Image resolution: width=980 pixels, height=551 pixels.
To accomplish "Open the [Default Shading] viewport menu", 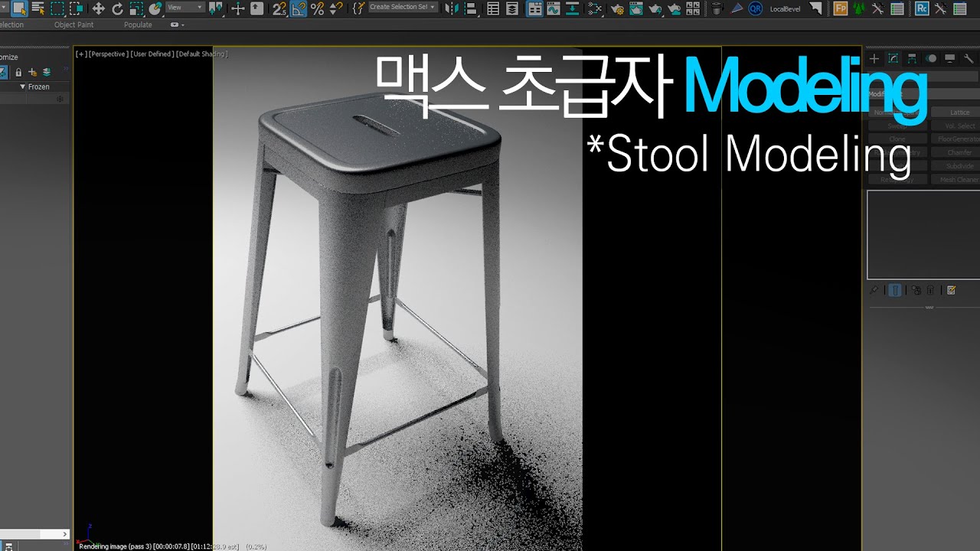I will click(x=201, y=54).
